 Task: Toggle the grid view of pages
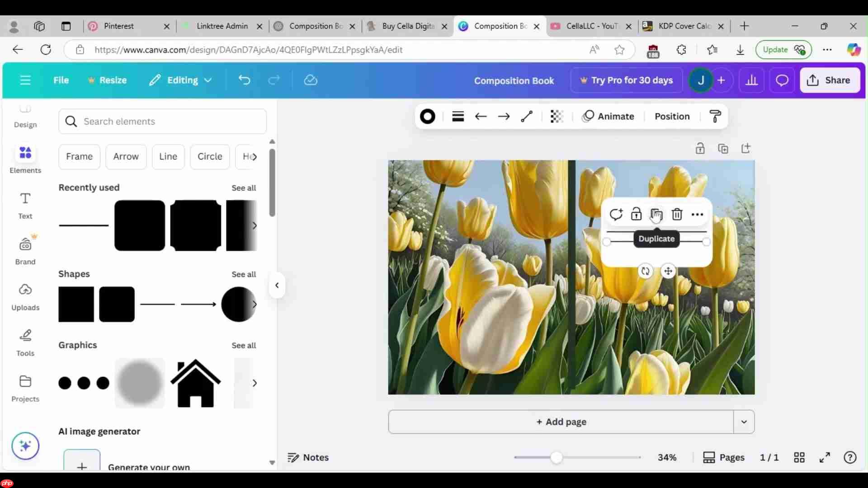click(x=799, y=458)
